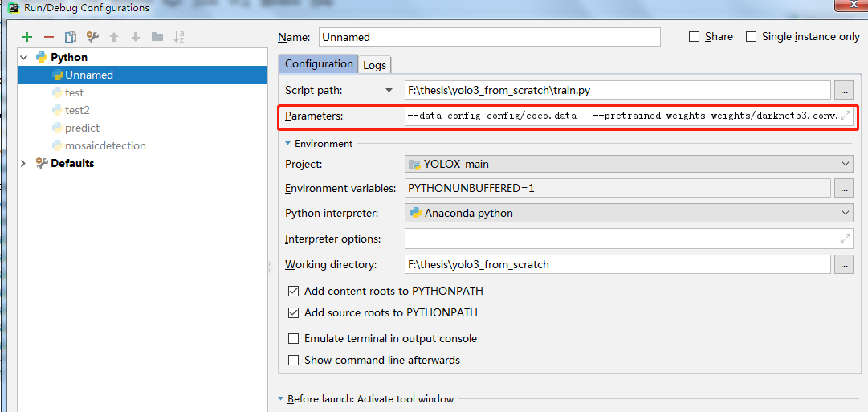Create a new configurations folder

(157, 37)
